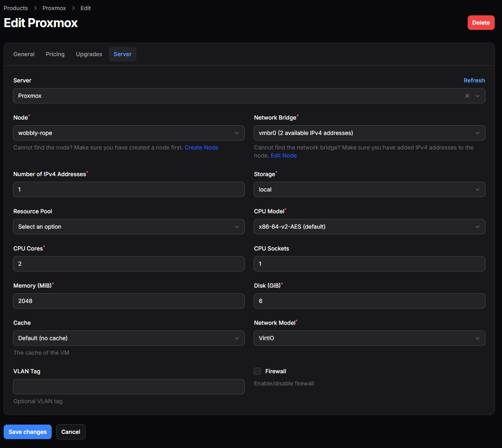Open the Node dropdown showing wobbly-rope
The image size is (502, 448).
128,133
